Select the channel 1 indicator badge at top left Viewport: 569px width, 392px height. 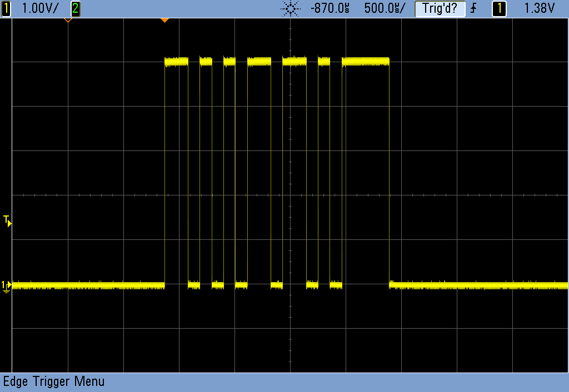[6, 8]
